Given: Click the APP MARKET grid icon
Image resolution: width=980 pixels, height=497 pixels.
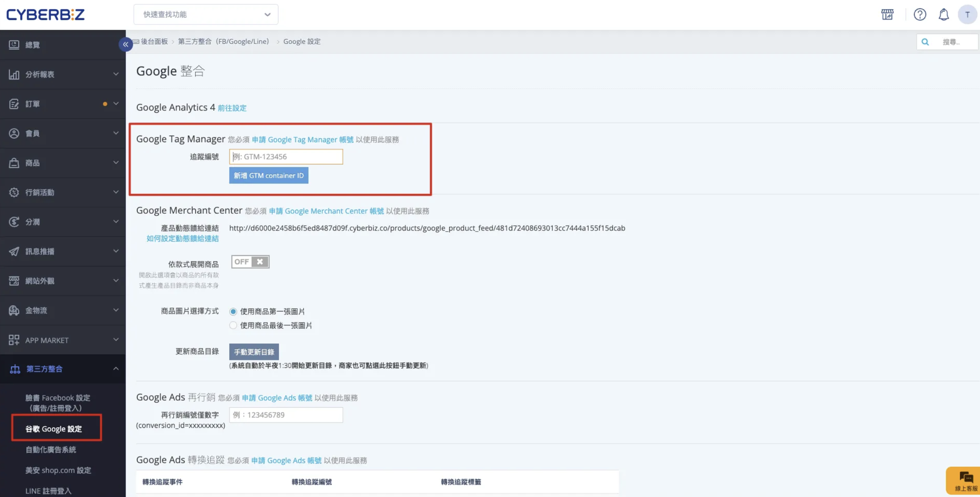Looking at the screenshot, I should (x=14, y=340).
